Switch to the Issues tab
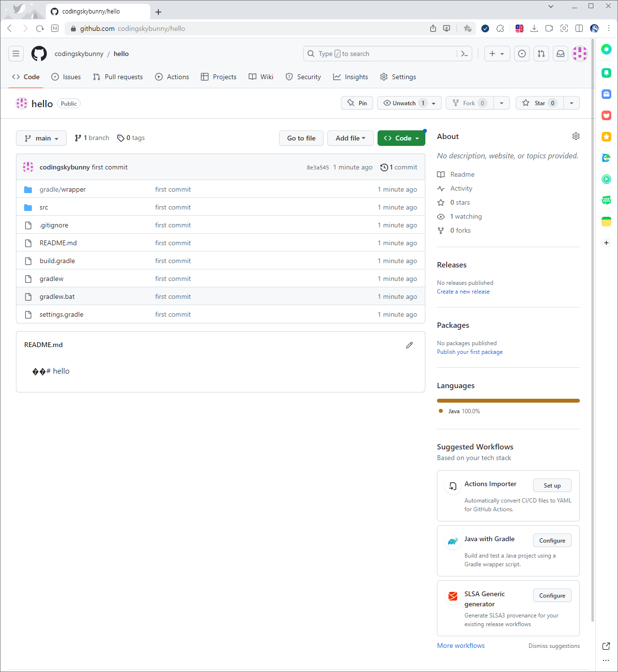 pyautogui.click(x=66, y=77)
